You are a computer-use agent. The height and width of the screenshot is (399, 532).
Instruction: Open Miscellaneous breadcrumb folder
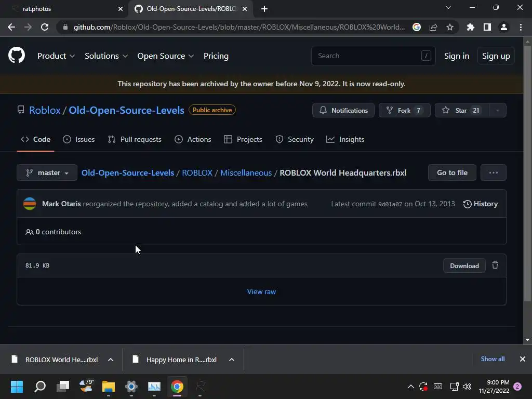[x=246, y=172]
